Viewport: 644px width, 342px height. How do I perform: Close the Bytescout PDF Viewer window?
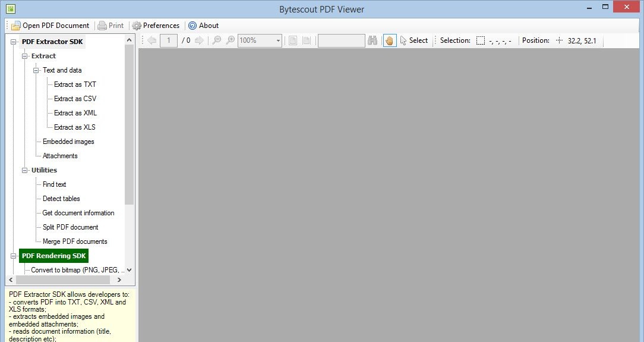(627, 7)
